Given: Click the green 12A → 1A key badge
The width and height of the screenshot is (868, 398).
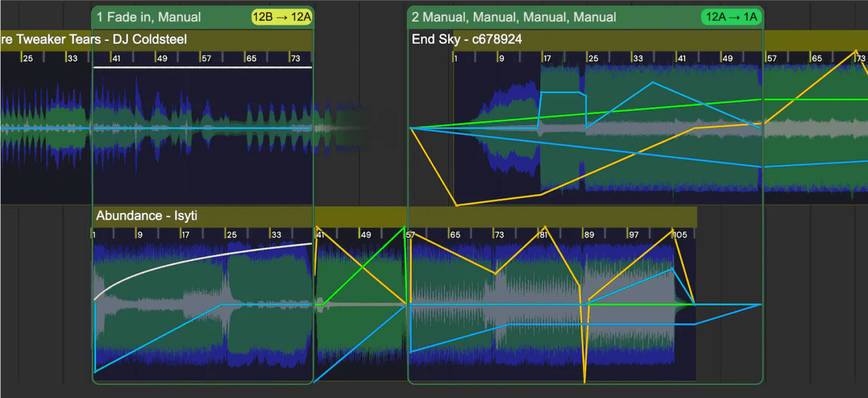Looking at the screenshot, I should (731, 17).
